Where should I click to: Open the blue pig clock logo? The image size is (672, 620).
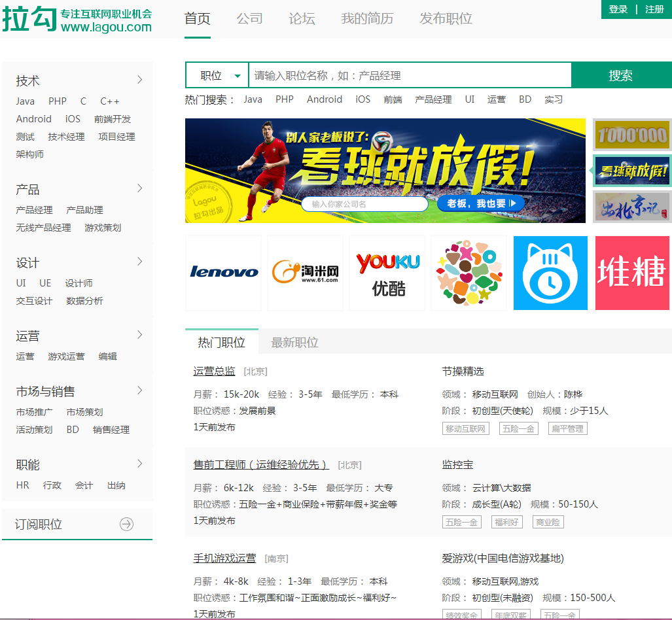[550, 273]
